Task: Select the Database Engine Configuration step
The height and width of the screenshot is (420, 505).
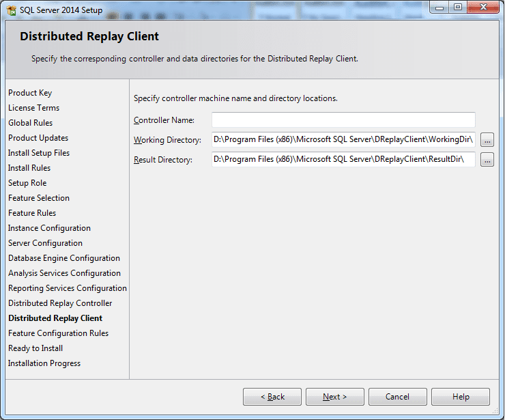Action: [64, 258]
